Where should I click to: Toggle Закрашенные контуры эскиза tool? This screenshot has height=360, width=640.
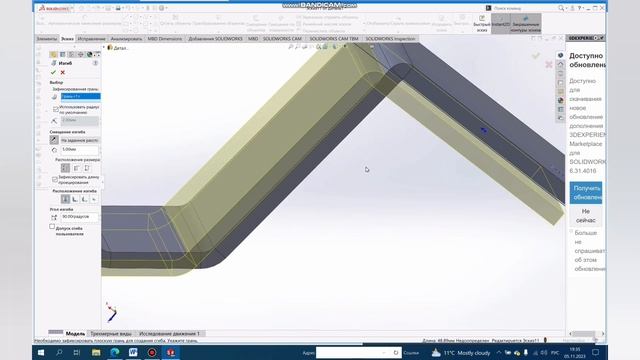point(526,24)
